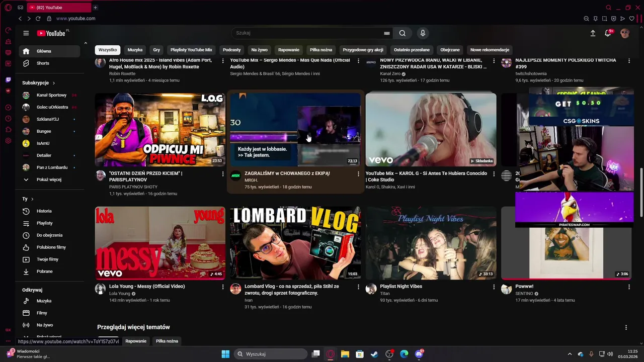
Task: Select the Playlisty YouTube Mix chip
Action: 191,50
